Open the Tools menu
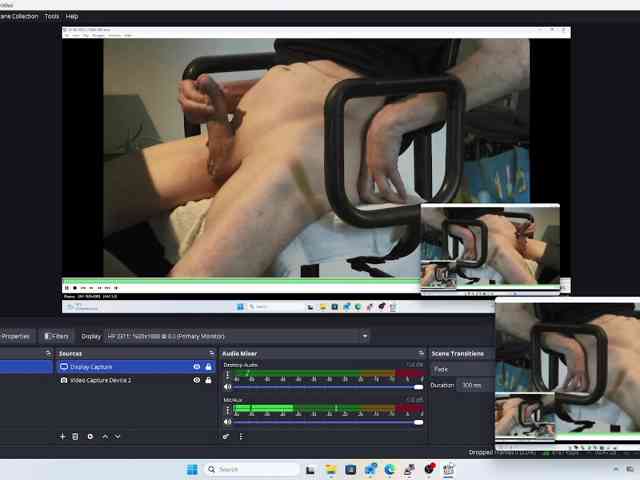 click(x=51, y=16)
